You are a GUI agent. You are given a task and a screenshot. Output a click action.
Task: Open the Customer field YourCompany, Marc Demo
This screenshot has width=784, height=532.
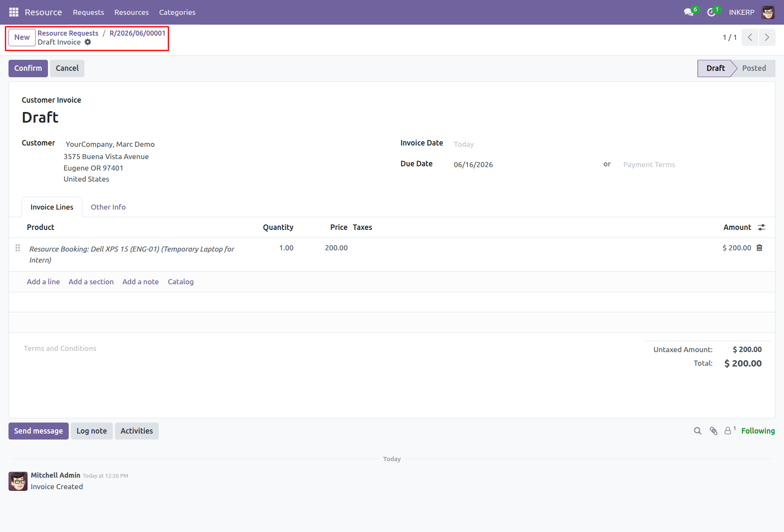coord(110,144)
